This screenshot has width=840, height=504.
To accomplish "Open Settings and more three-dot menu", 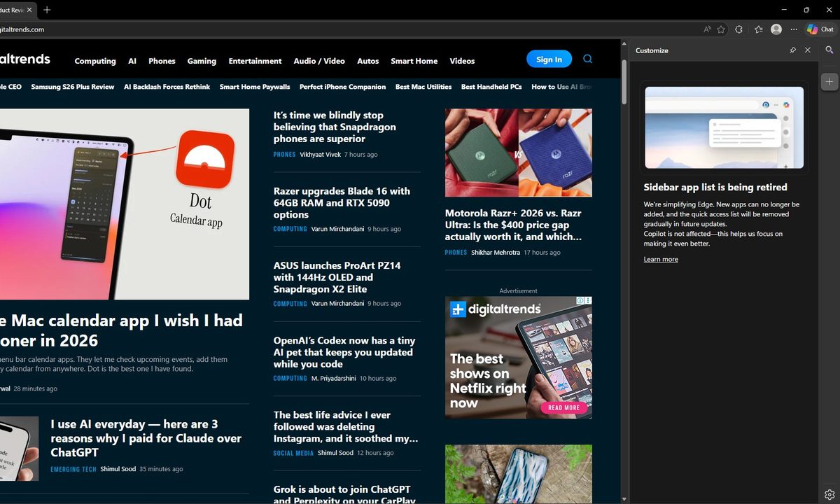I will click(794, 29).
